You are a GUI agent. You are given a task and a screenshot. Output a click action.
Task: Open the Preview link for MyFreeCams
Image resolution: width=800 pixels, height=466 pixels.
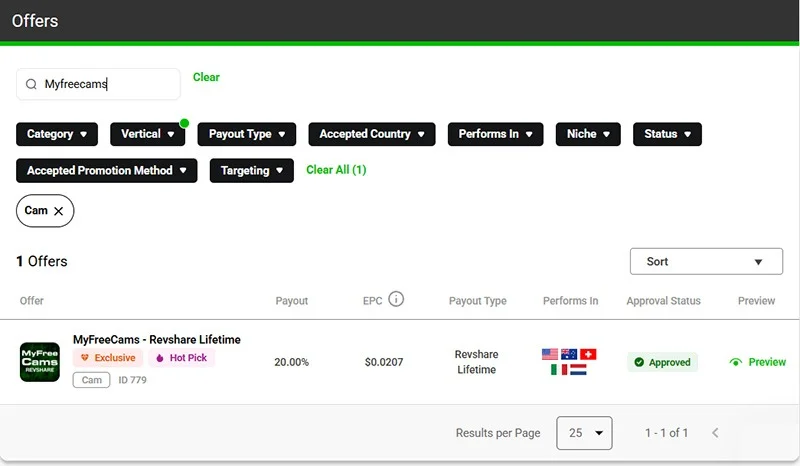[758, 362]
